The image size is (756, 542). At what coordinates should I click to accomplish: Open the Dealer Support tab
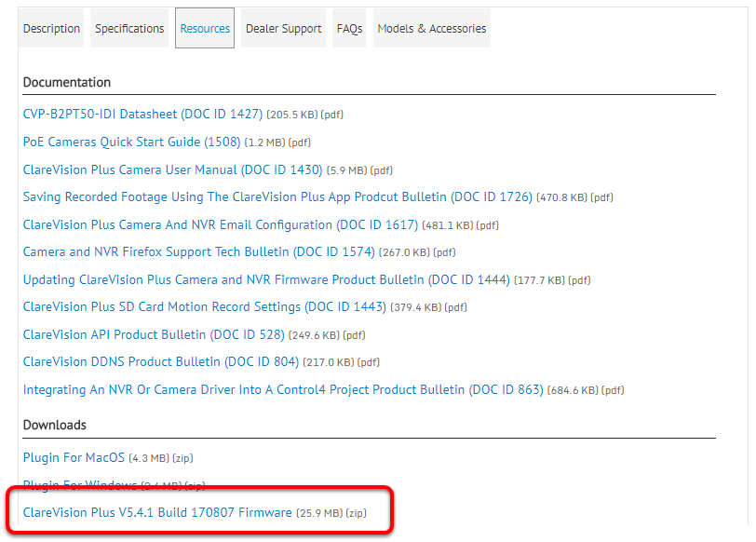click(283, 29)
